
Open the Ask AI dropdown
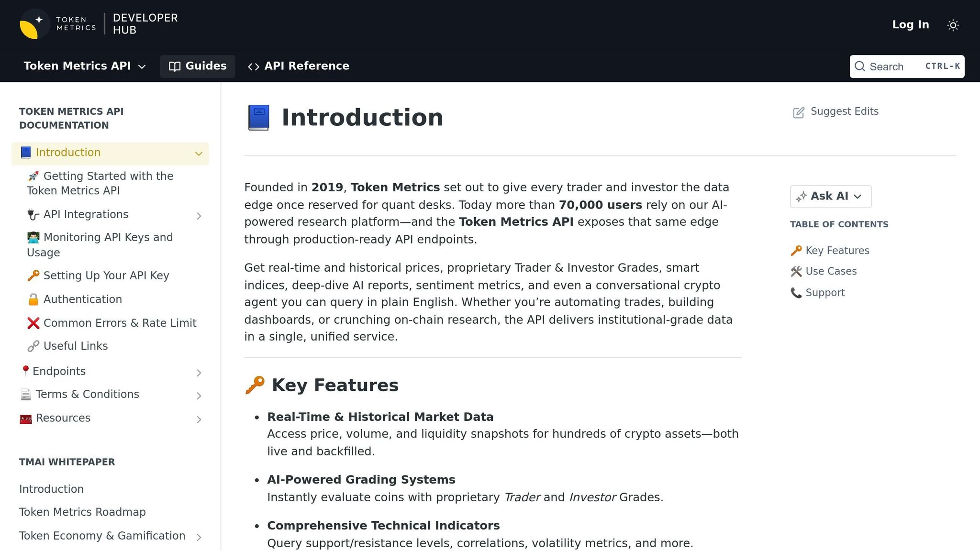click(830, 196)
